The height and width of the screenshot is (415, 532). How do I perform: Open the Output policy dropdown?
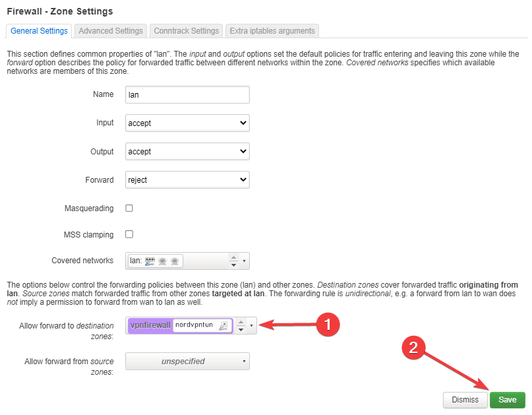point(187,151)
